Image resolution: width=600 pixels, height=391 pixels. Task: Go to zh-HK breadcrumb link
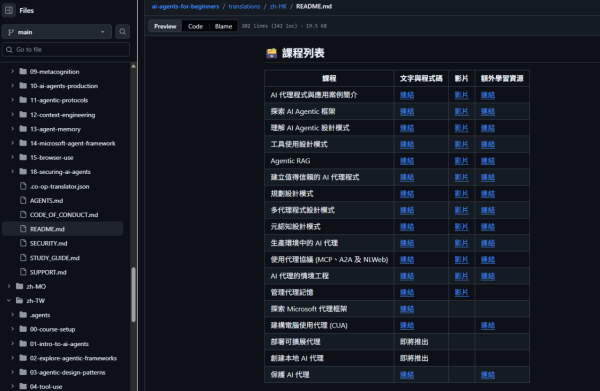[x=278, y=7]
